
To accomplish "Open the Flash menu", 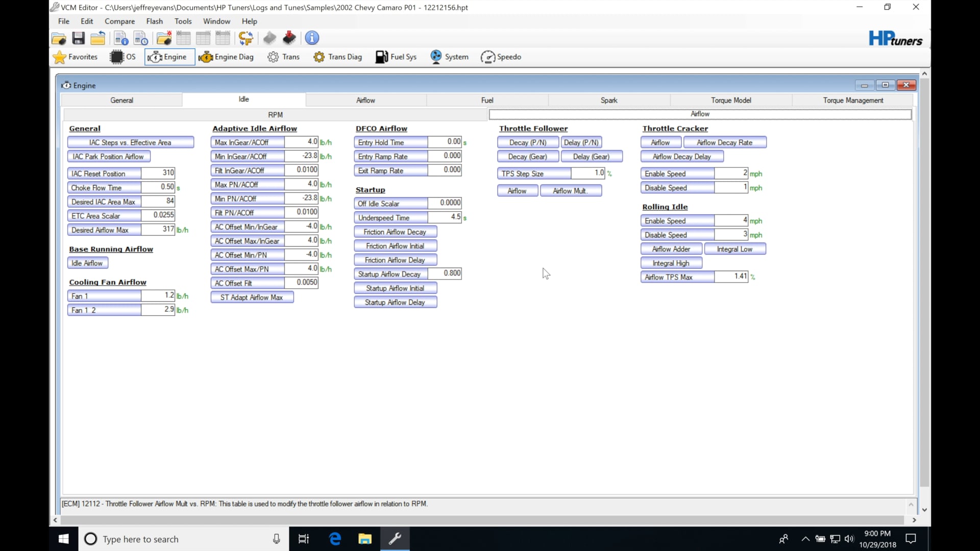I will (x=154, y=21).
